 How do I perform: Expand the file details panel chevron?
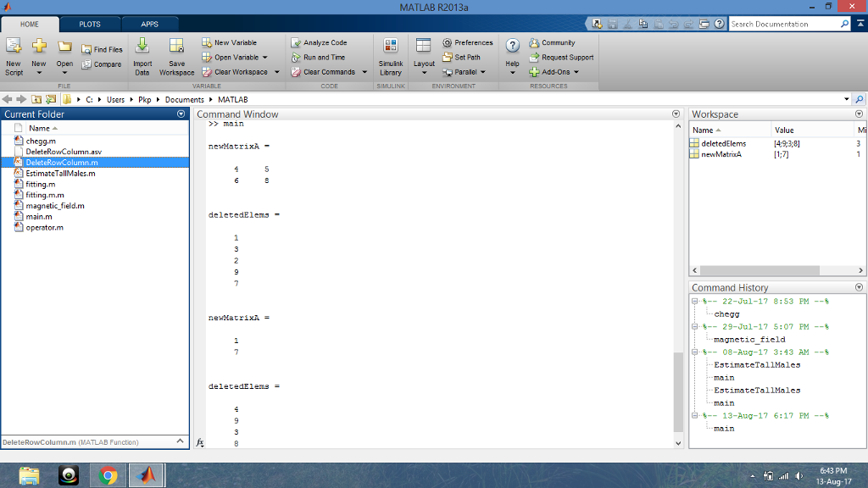click(x=180, y=441)
